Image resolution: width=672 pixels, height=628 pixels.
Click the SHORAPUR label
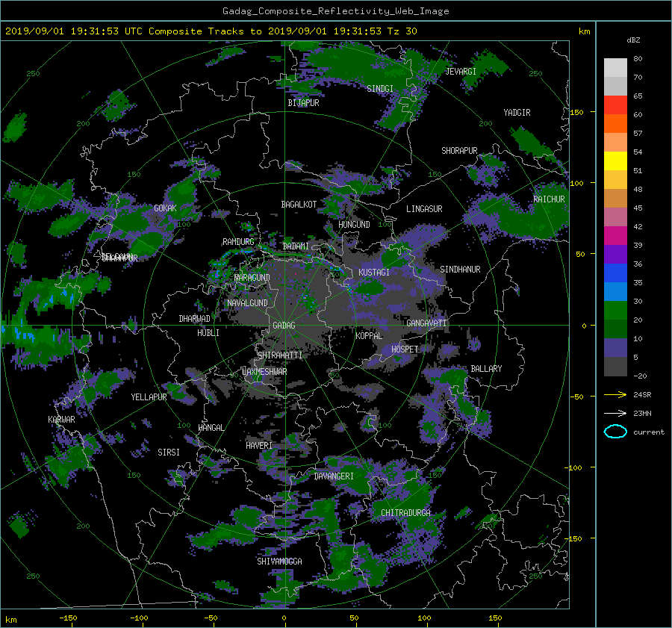(459, 151)
